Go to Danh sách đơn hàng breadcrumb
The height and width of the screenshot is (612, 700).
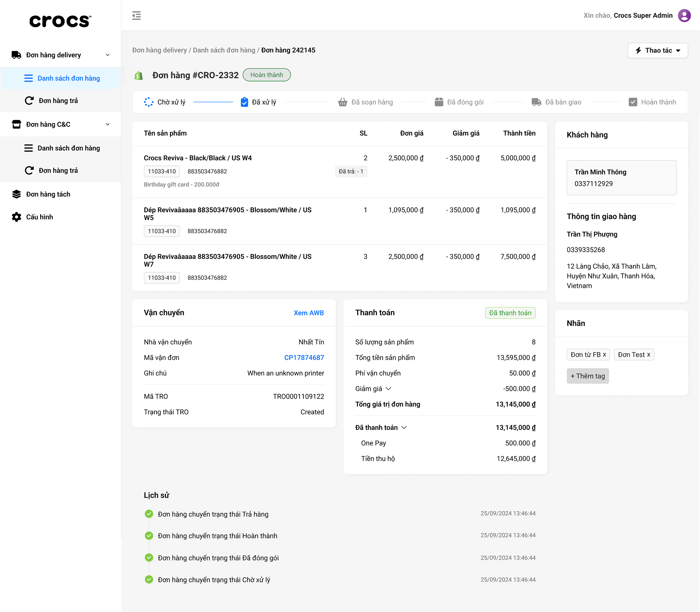224,50
